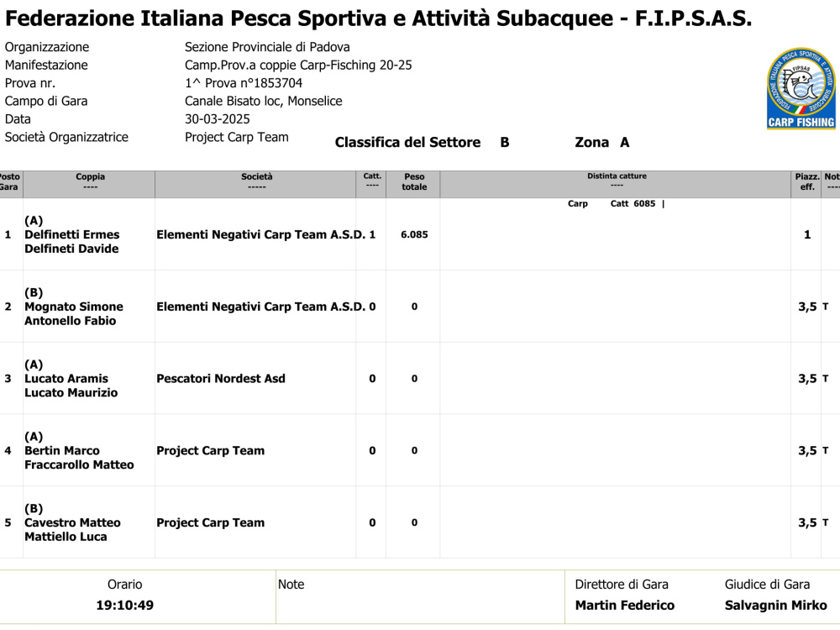Click the Note field in footer
The image size is (840, 630).
point(420,596)
